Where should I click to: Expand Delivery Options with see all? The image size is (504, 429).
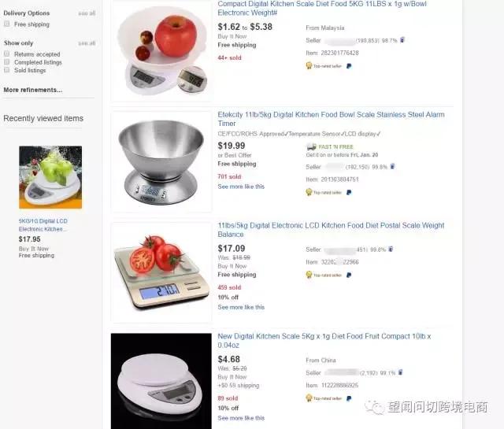pos(87,13)
